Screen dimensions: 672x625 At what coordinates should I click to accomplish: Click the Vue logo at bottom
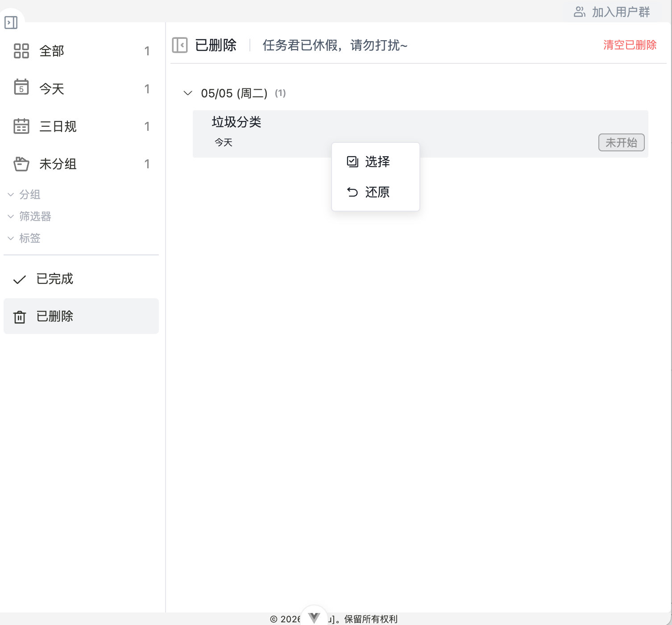314,618
